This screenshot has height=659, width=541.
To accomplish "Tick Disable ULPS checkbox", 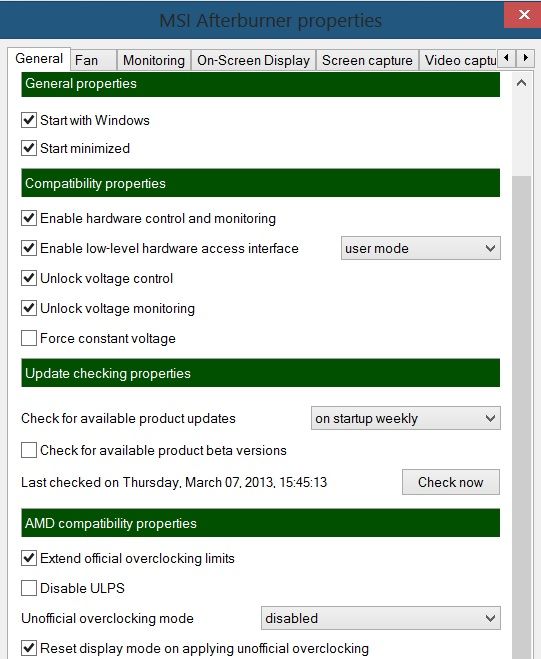I will tap(29, 588).
